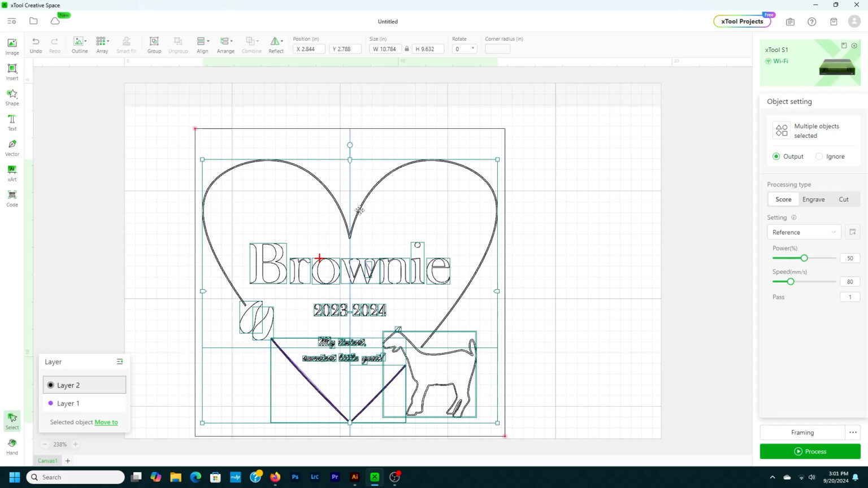The height and width of the screenshot is (488, 868).
Task: Open the layer panel options icon
Action: (x=120, y=361)
